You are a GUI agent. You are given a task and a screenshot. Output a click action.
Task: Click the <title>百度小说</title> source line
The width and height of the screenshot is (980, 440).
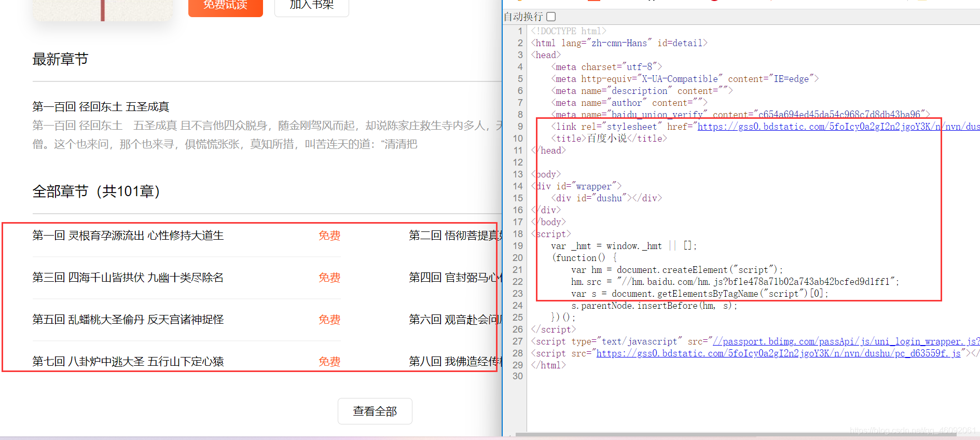[x=609, y=139]
